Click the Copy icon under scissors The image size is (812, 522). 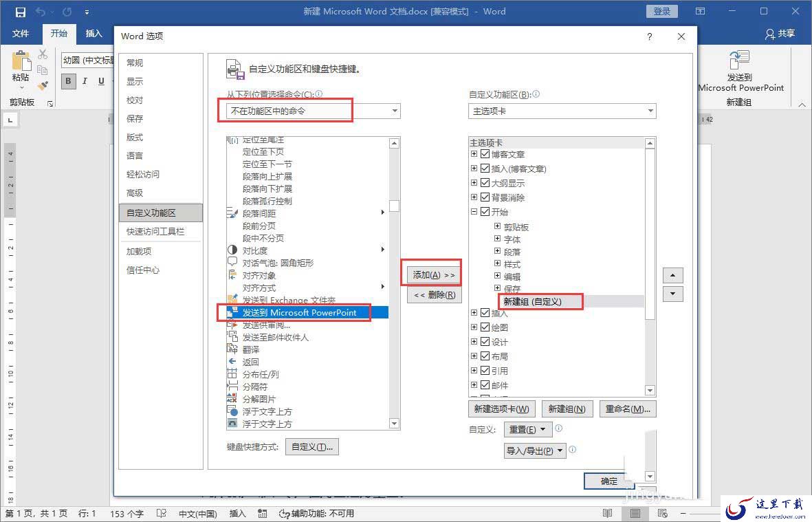[43, 69]
